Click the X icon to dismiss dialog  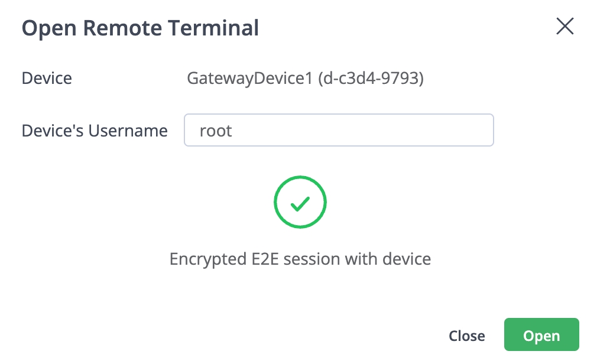[565, 27]
